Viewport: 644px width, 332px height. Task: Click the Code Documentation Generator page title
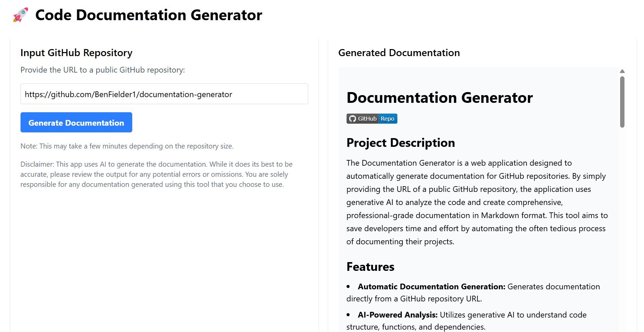148,15
